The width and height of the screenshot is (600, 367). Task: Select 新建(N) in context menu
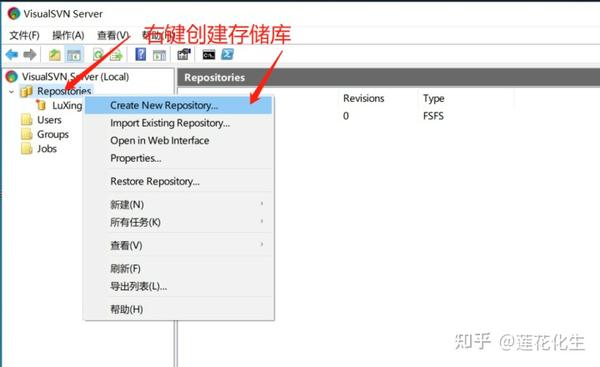[178, 204]
